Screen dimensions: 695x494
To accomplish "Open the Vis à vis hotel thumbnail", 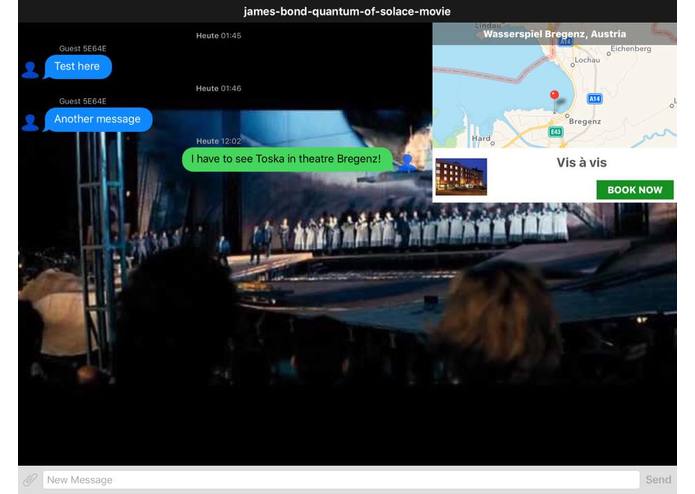I will (461, 177).
